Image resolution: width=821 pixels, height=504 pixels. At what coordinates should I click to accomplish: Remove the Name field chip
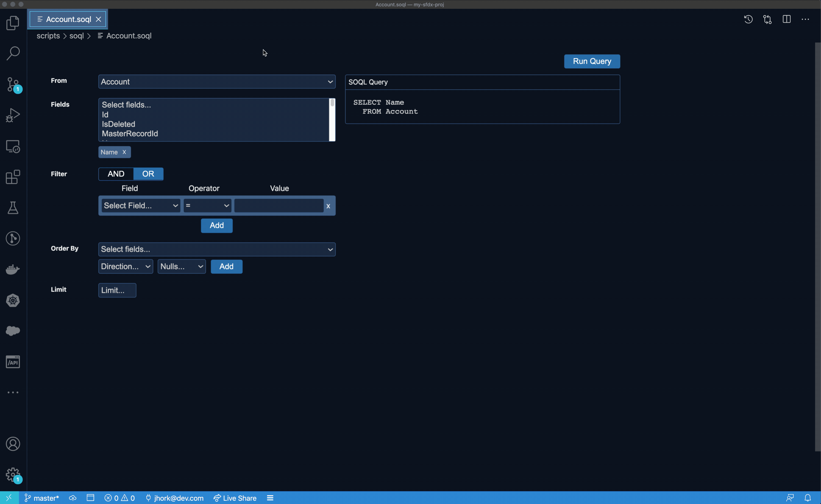(x=124, y=152)
